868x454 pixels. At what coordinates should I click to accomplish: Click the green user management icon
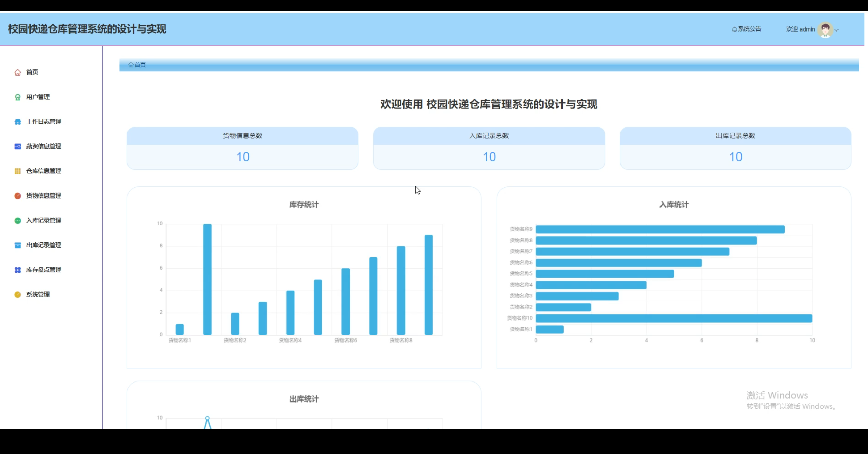pos(18,97)
